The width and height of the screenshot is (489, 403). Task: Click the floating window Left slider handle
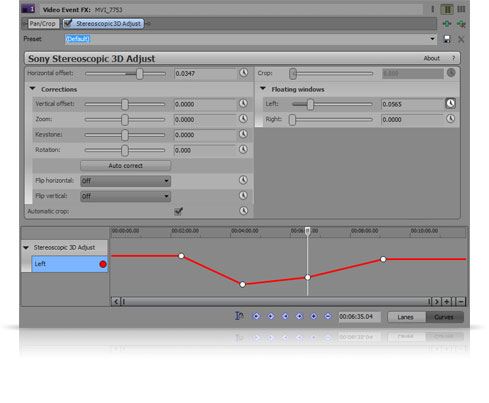(x=310, y=104)
